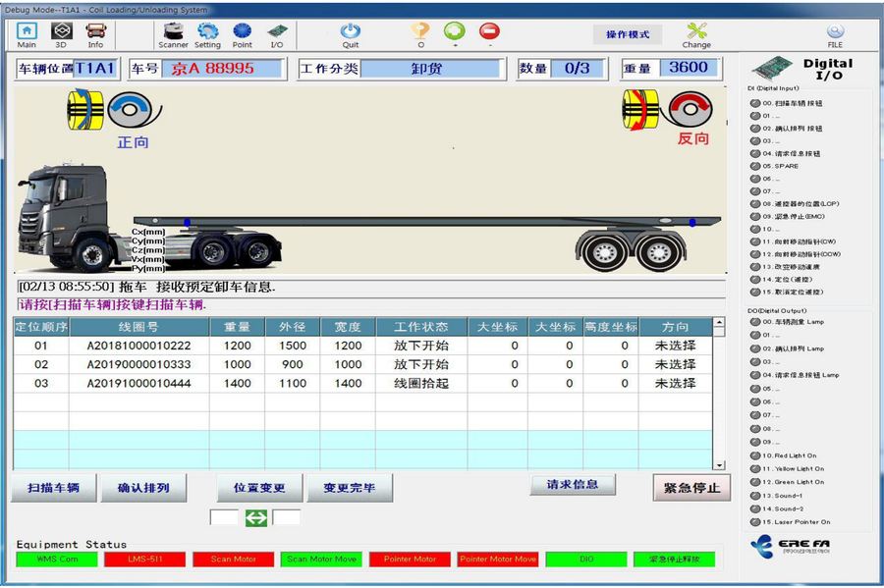Click the WMS Com status indicator
The height and width of the screenshot is (588, 884).
(57, 560)
